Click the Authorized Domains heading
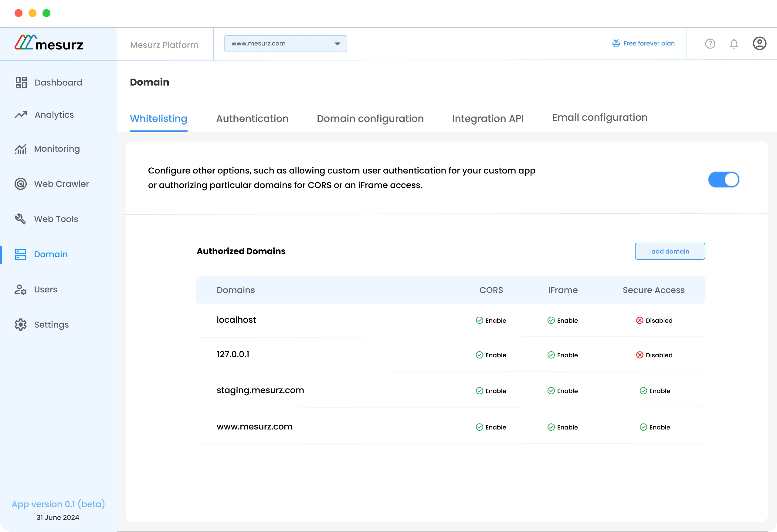This screenshot has height=532, width=777. (x=241, y=251)
